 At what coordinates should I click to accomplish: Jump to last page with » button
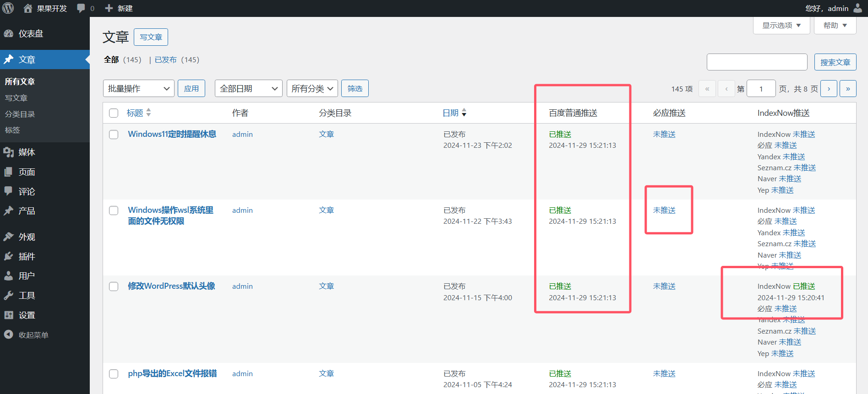coord(848,89)
